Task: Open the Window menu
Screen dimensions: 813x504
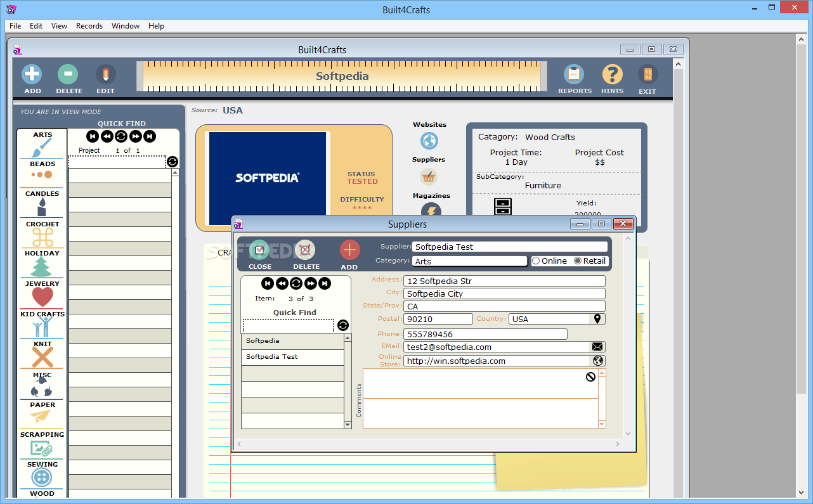Action: pos(126,26)
